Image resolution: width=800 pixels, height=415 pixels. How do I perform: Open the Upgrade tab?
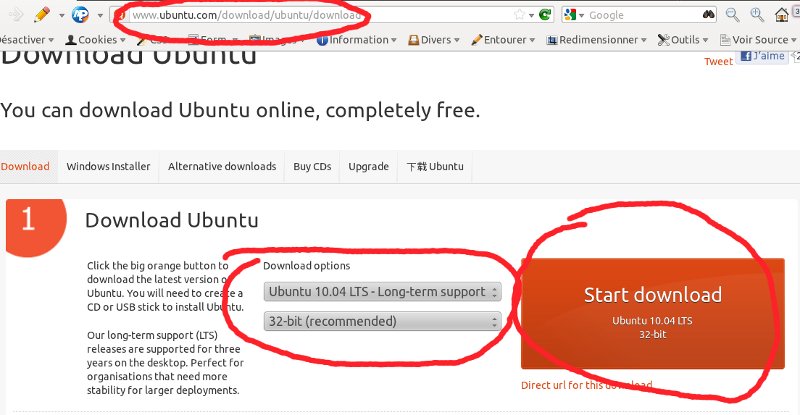coord(368,166)
